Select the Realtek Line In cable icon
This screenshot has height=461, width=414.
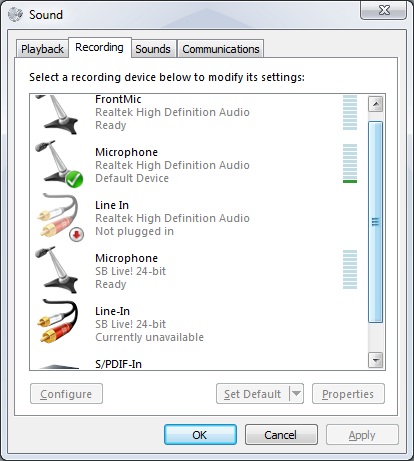[x=59, y=217]
